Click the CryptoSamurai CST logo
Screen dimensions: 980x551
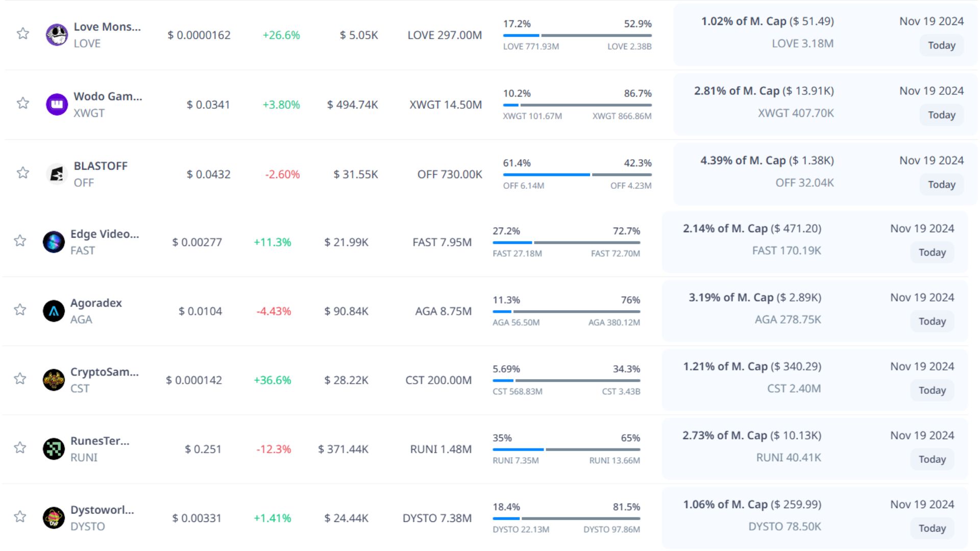54,380
